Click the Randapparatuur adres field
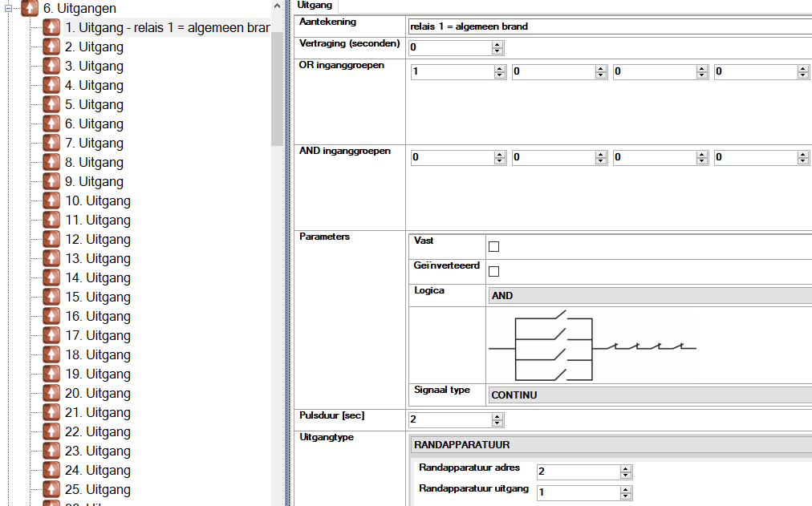Image resolution: width=812 pixels, height=506 pixels. (x=579, y=472)
